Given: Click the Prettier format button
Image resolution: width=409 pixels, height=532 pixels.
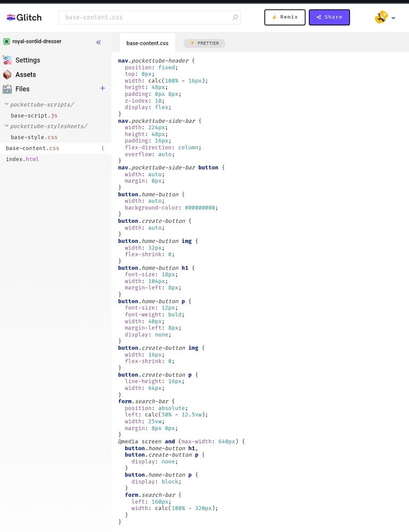Looking at the screenshot, I should click(204, 43).
